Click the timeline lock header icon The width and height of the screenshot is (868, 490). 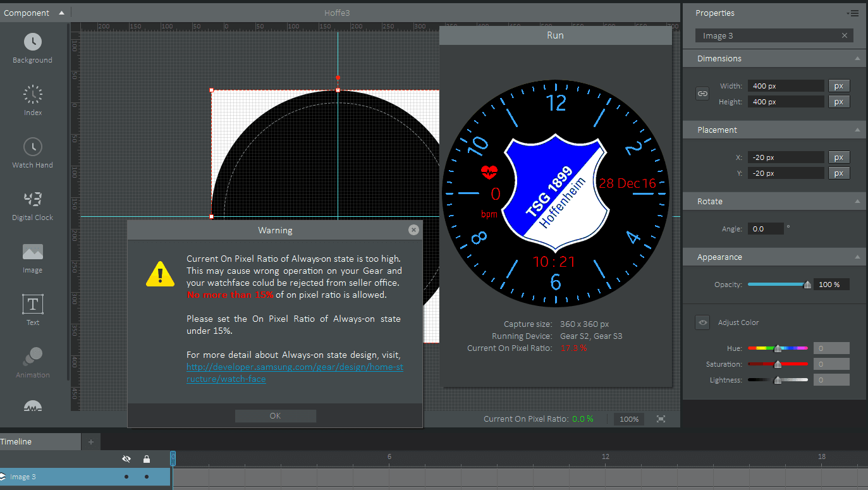[x=147, y=459]
